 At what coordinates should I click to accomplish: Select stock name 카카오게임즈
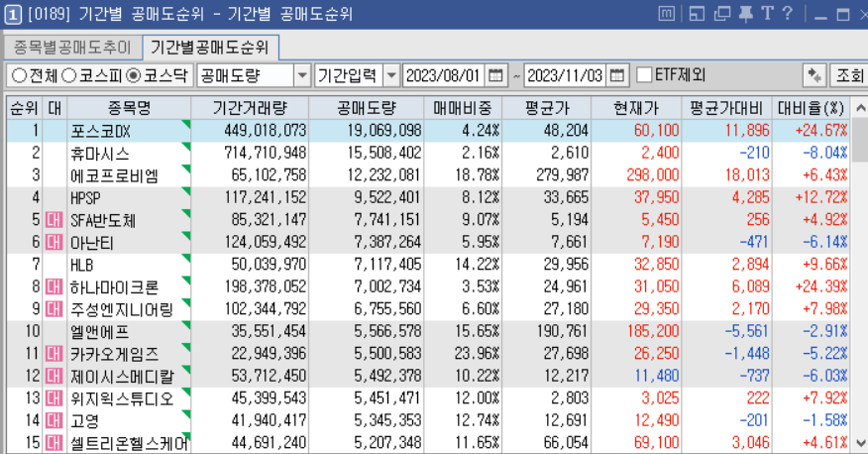[114, 354]
